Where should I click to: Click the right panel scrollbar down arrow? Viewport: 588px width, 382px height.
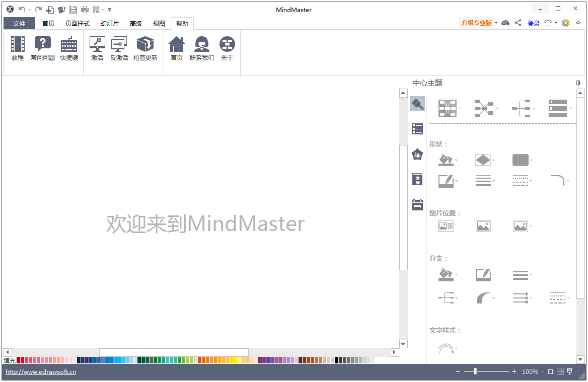(x=580, y=359)
